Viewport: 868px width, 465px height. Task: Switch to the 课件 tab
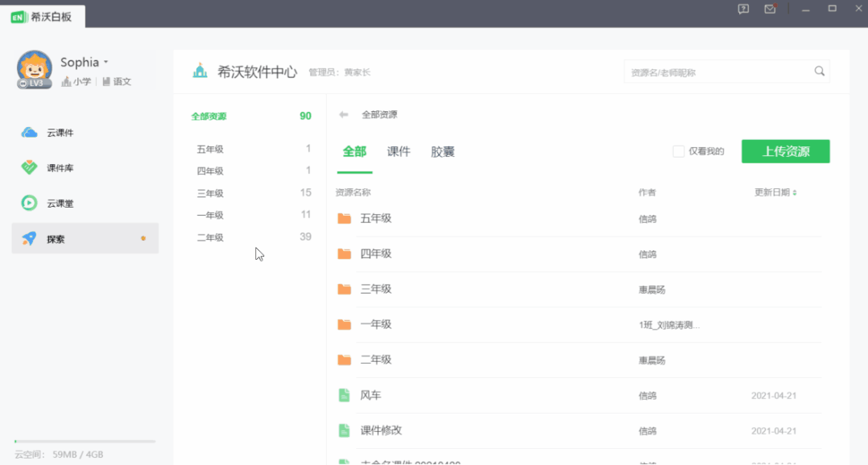tap(399, 151)
